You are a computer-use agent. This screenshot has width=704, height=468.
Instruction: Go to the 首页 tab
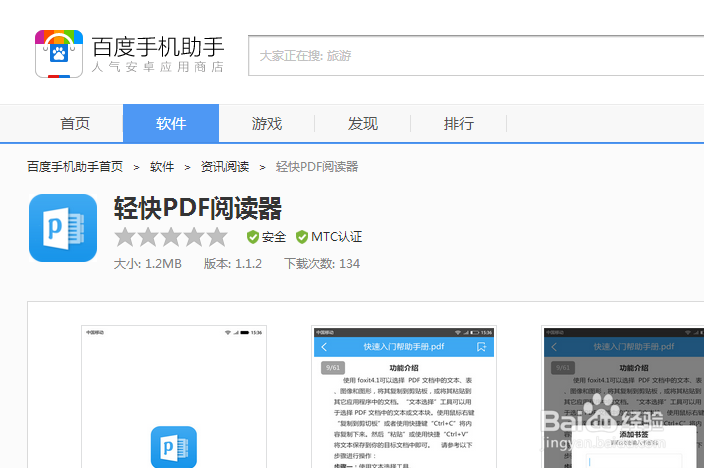pos(75,124)
